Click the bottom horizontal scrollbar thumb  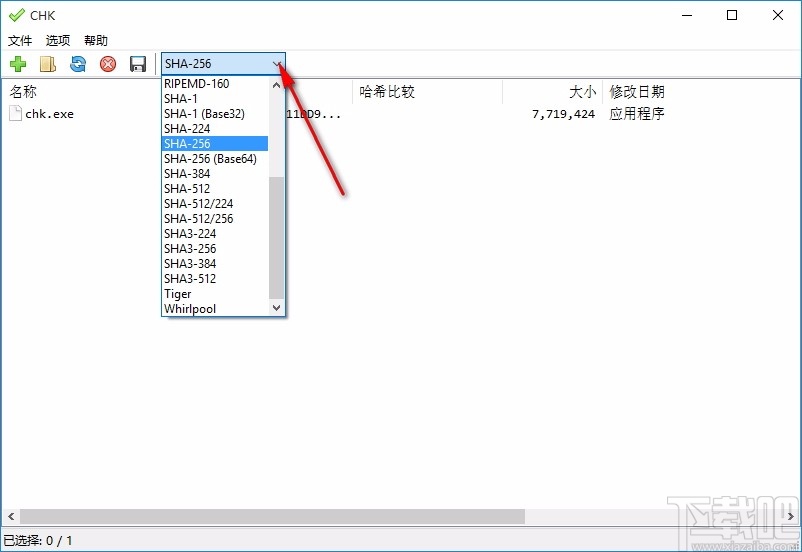pos(272,516)
